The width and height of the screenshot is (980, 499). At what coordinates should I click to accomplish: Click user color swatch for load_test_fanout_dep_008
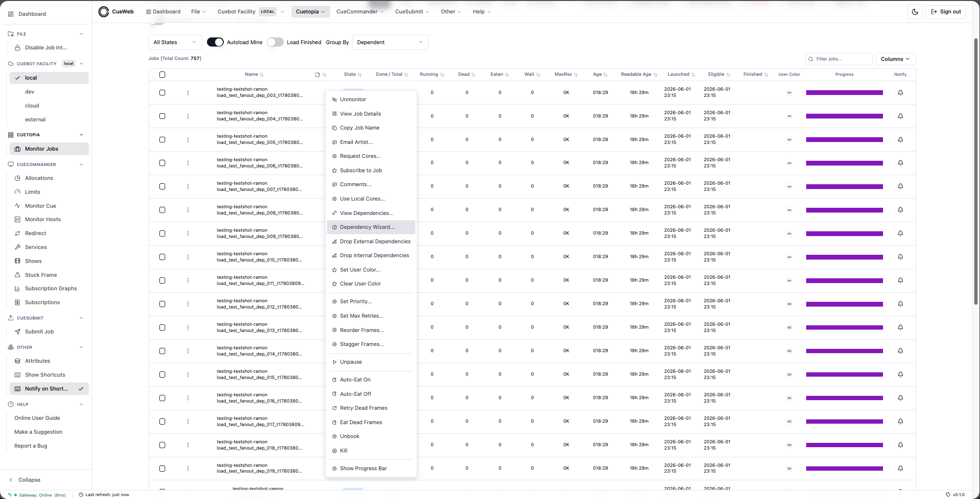789,210
